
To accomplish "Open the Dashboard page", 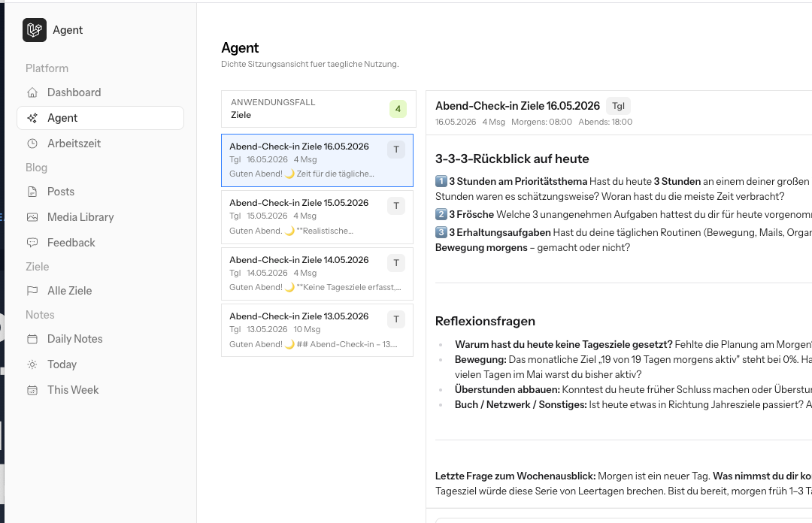I will 101,92.
